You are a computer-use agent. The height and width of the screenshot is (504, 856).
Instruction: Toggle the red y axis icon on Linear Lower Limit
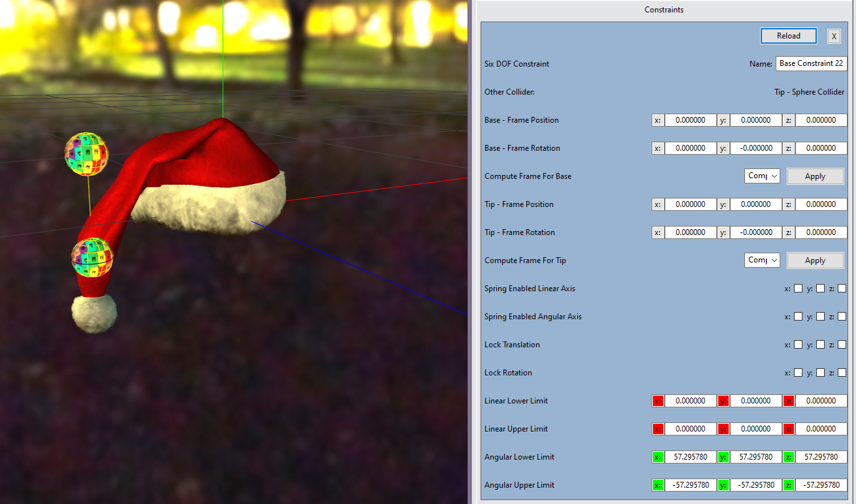click(723, 400)
